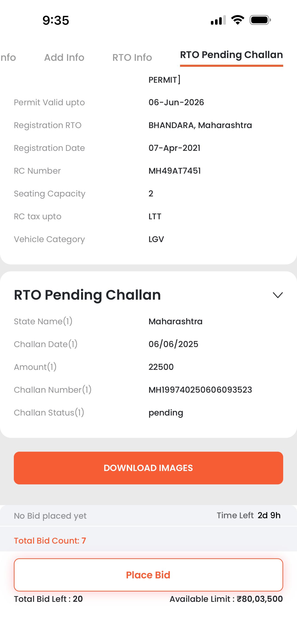
Task: Tap the Total Bid Left : 20 text
Action: (48, 599)
